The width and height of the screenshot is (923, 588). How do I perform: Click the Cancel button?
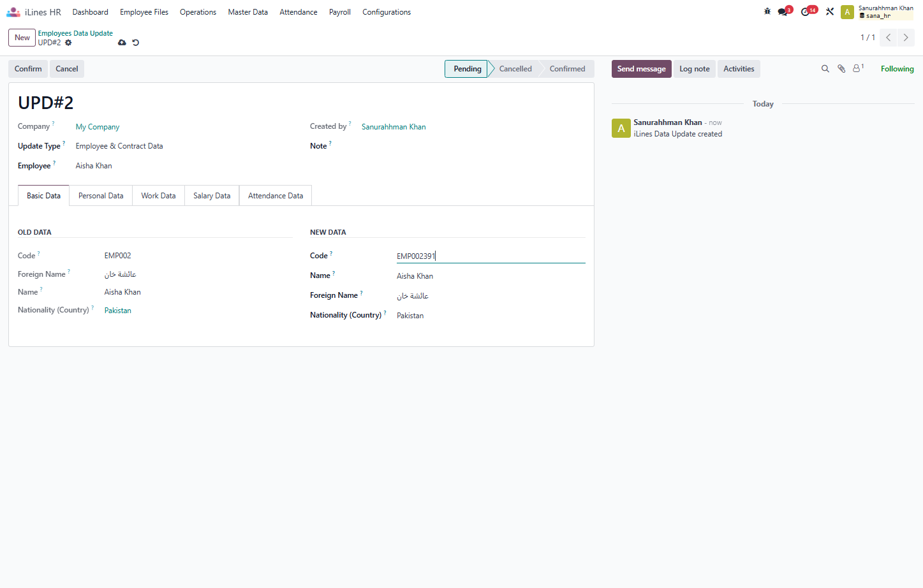[x=67, y=69]
